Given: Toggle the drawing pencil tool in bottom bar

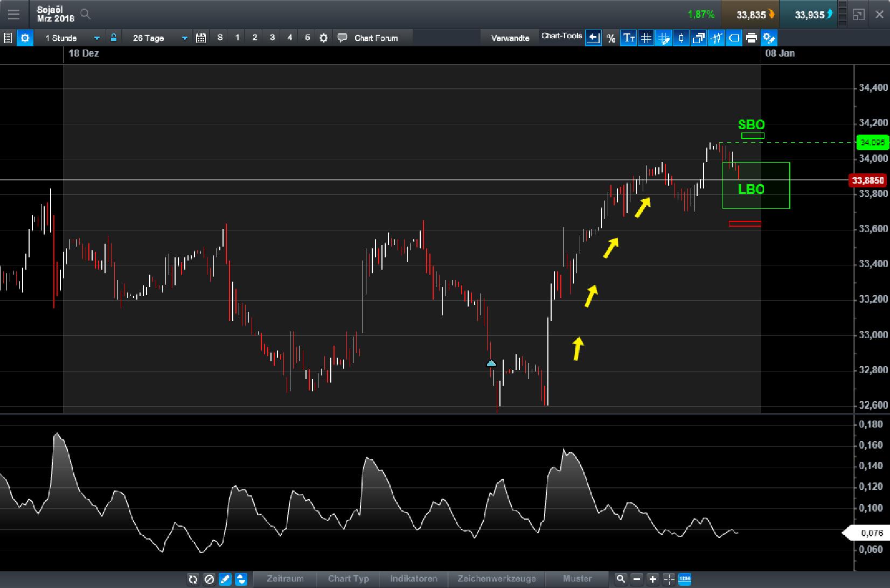Looking at the screenshot, I should 225,579.
